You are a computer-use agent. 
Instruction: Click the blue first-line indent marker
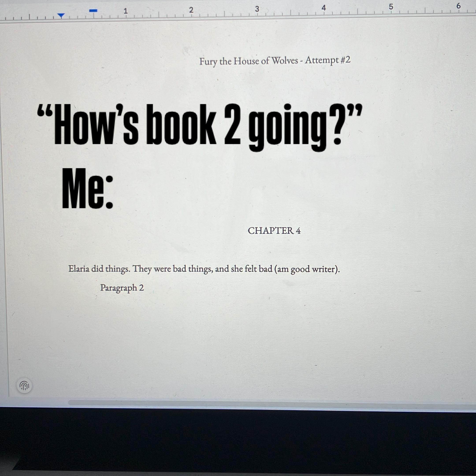point(93,11)
